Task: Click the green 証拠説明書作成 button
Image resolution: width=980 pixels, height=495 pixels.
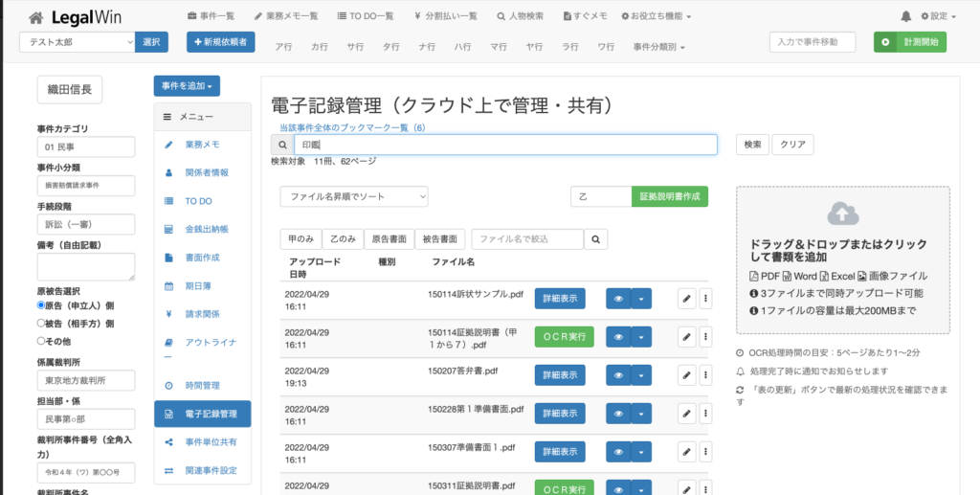Action: click(669, 196)
